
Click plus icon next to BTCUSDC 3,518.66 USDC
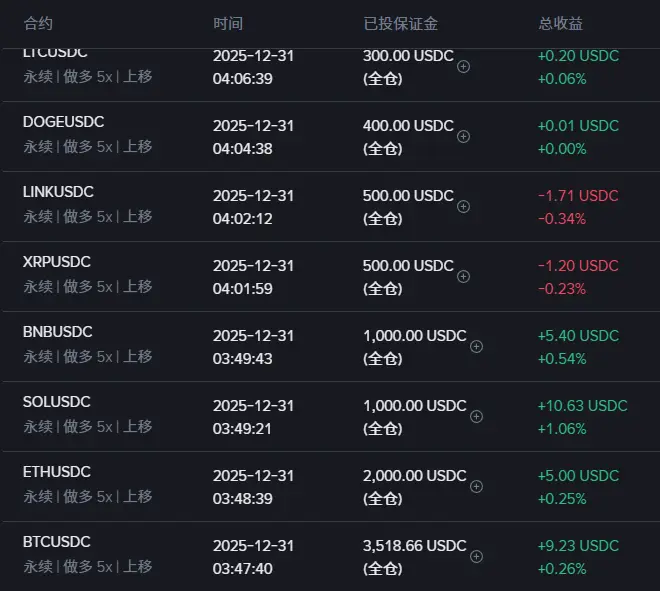tap(477, 557)
